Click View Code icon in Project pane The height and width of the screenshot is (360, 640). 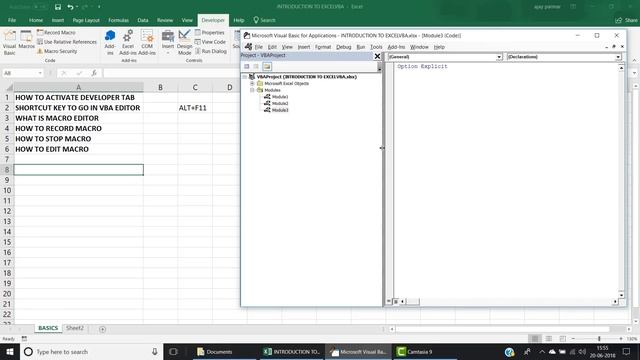(x=247, y=66)
